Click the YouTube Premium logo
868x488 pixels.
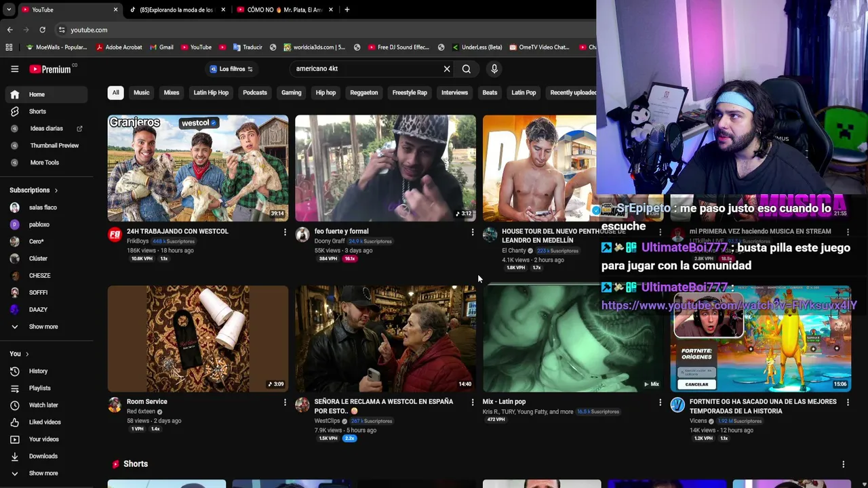click(50, 68)
